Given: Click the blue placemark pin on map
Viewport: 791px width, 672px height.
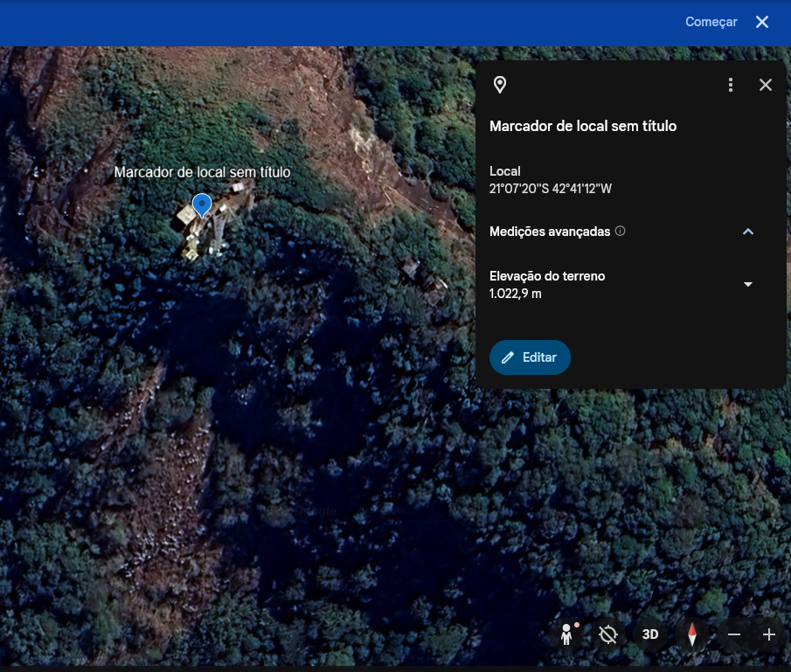Looking at the screenshot, I should click(x=202, y=205).
